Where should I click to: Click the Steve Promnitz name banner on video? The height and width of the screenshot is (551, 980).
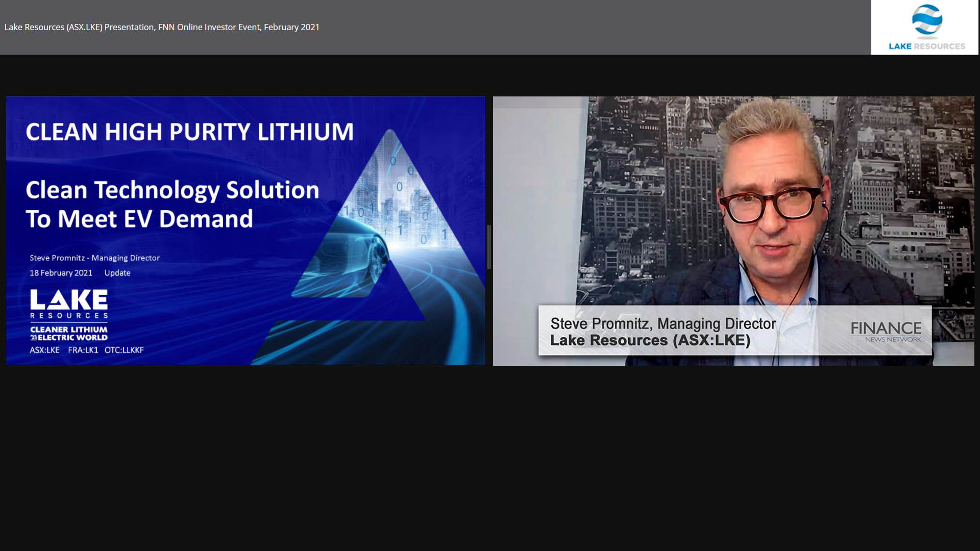click(x=663, y=323)
